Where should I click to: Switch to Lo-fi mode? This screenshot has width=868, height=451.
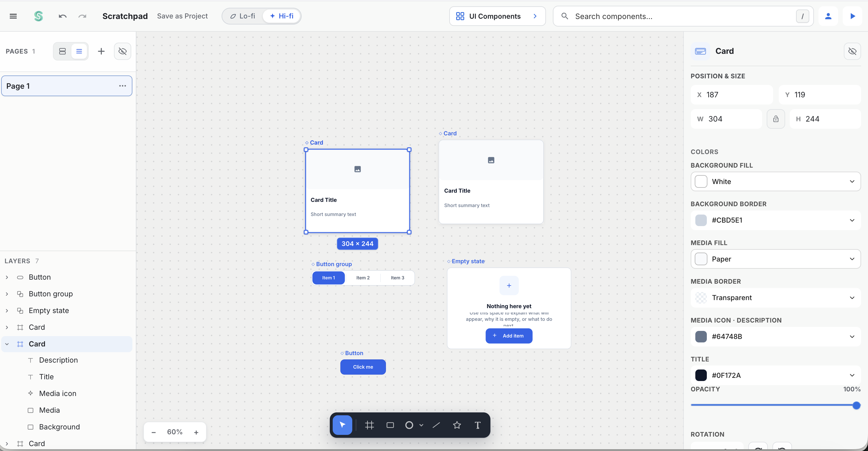[243, 16]
